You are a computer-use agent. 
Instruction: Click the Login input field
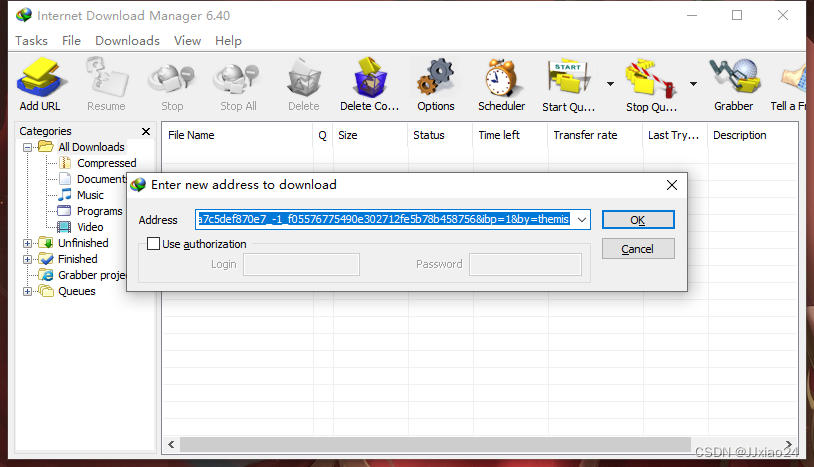(x=302, y=265)
